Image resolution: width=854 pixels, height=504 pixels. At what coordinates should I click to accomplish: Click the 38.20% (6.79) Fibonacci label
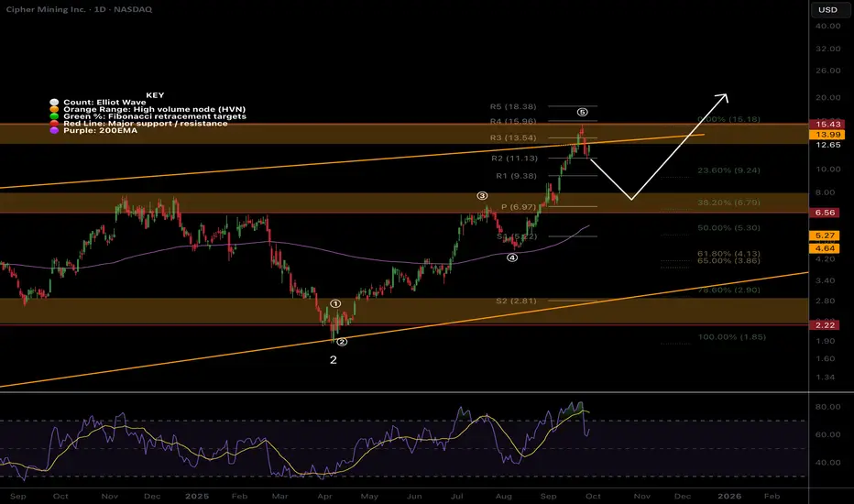point(728,203)
